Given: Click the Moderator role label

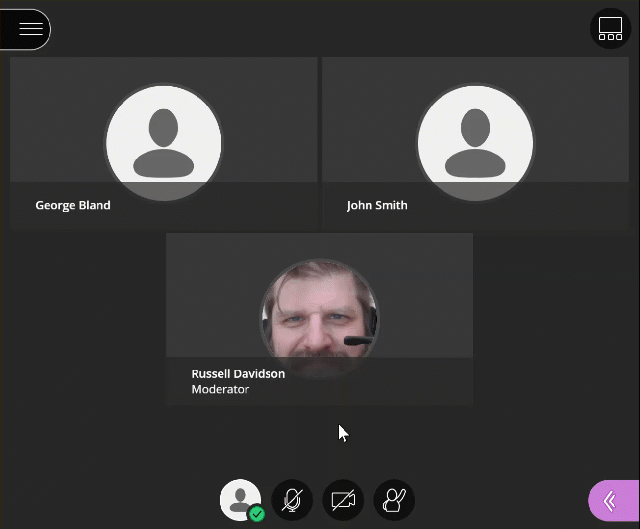Looking at the screenshot, I should pyautogui.click(x=220, y=389).
